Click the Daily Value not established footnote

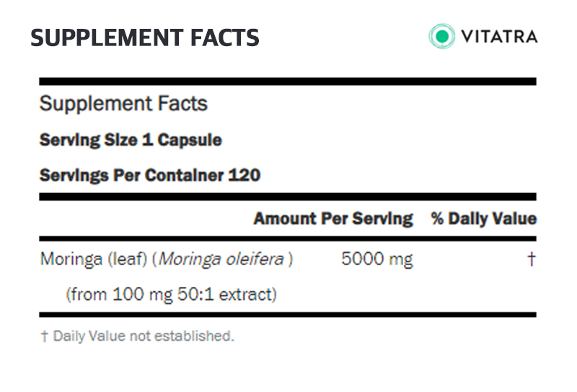tap(144, 336)
